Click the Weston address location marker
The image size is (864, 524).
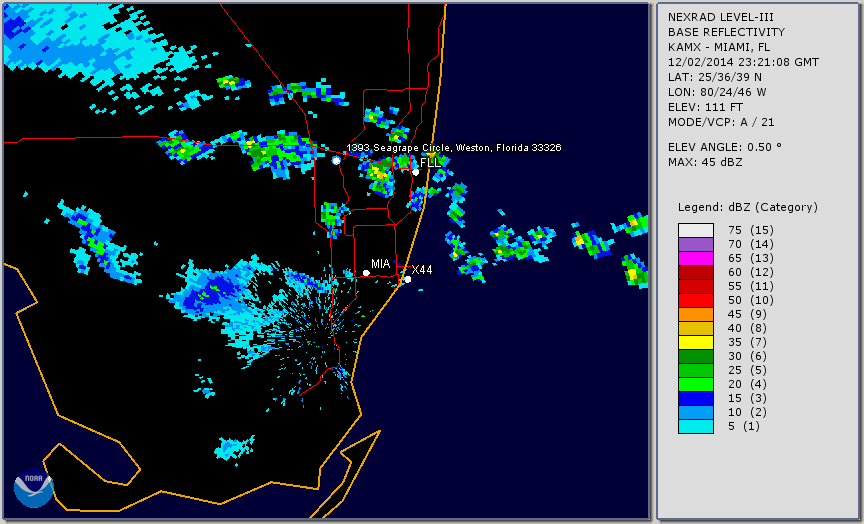click(x=336, y=160)
